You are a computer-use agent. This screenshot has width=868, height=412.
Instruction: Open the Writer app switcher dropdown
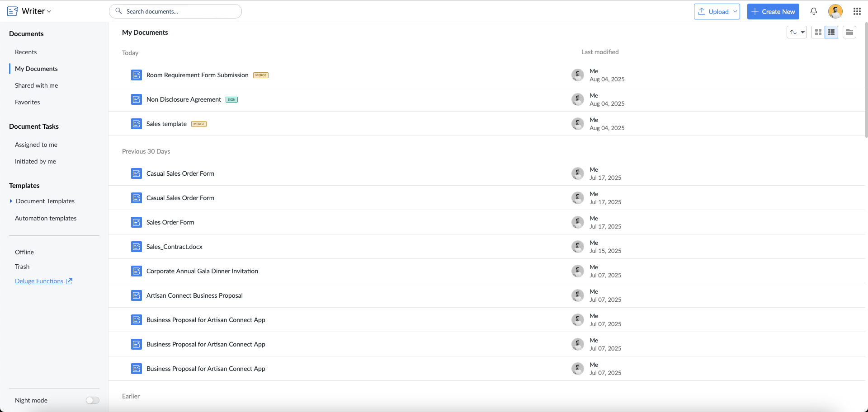pyautogui.click(x=49, y=12)
